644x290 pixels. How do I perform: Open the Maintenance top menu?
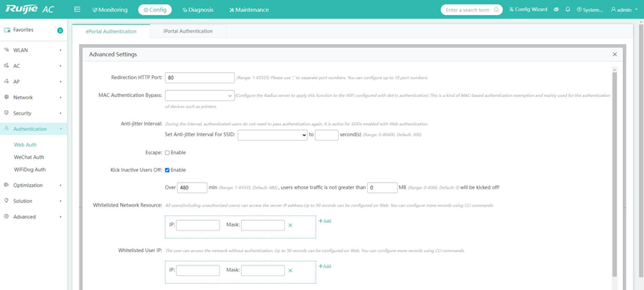click(x=249, y=10)
